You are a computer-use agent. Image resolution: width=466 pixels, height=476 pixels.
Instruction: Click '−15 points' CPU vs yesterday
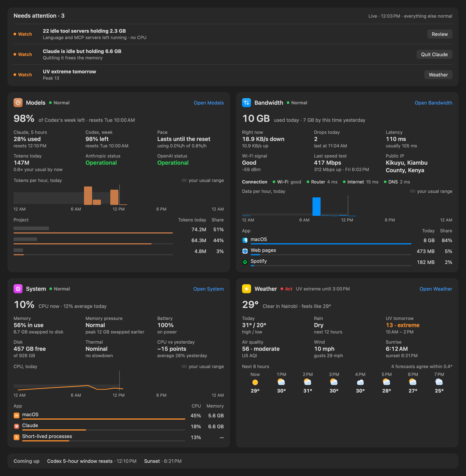click(172, 349)
